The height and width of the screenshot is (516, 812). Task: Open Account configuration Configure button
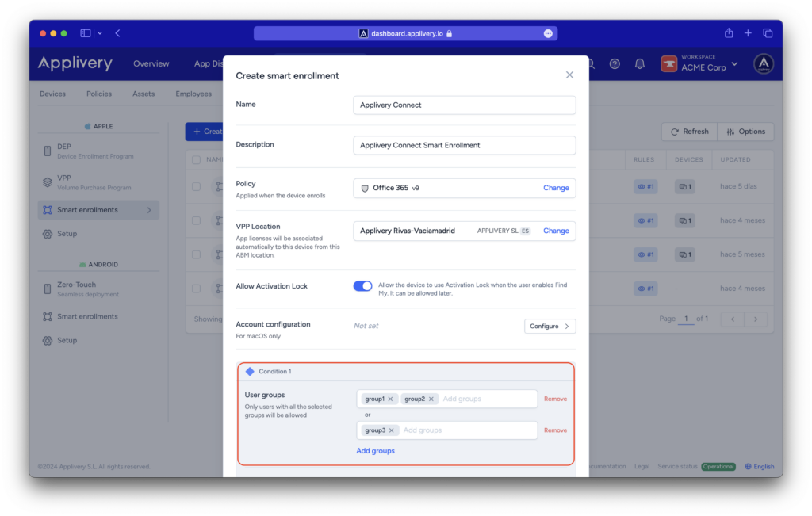tap(550, 326)
